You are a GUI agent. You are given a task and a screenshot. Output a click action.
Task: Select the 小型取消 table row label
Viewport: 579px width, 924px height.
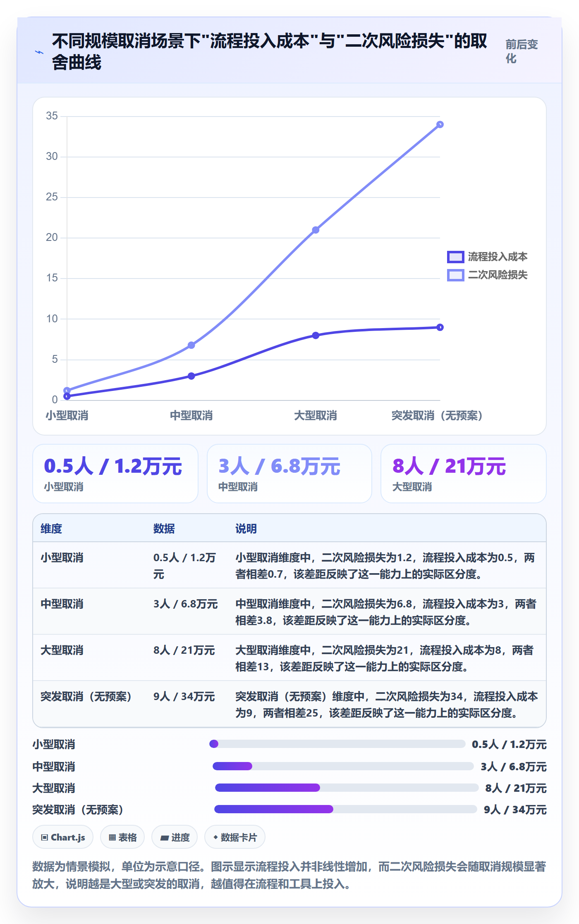click(62, 557)
